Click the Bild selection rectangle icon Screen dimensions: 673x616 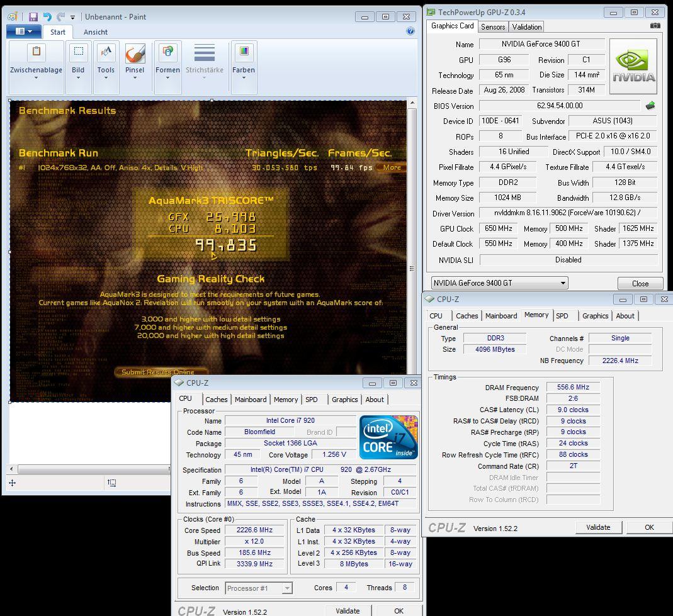click(79, 52)
